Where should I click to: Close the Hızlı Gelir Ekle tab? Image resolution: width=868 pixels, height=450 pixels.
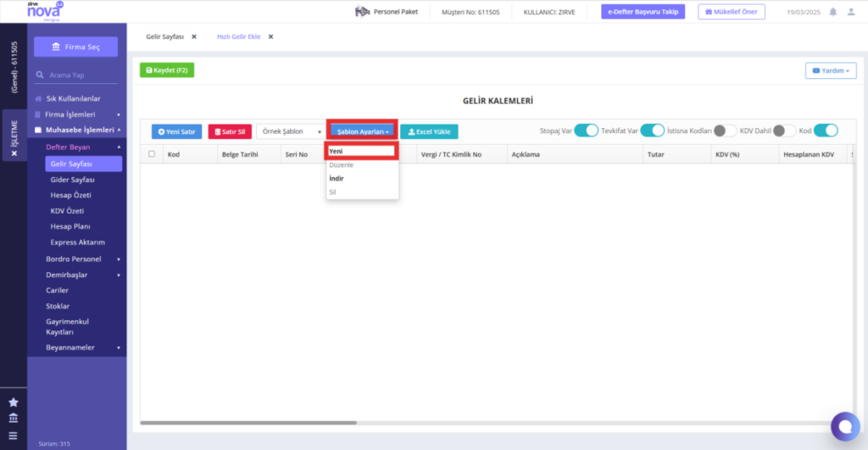(270, 36)
